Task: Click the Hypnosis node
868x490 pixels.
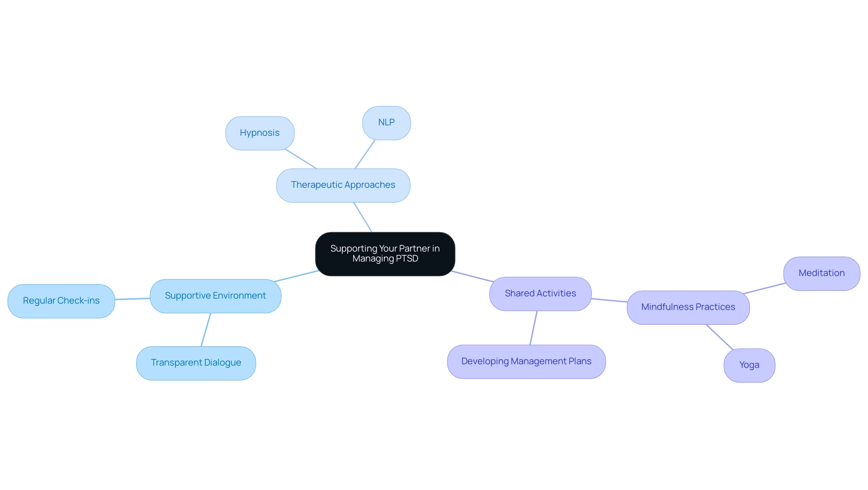Action: pos(259,133)
